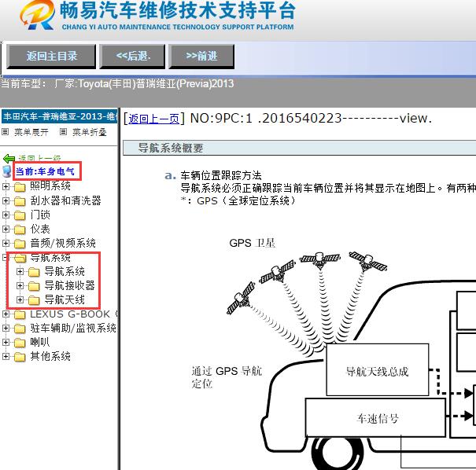Screen dimensions: 476x470
Task: Open the 照明系统 tree entry
Action: click(50, 185)
